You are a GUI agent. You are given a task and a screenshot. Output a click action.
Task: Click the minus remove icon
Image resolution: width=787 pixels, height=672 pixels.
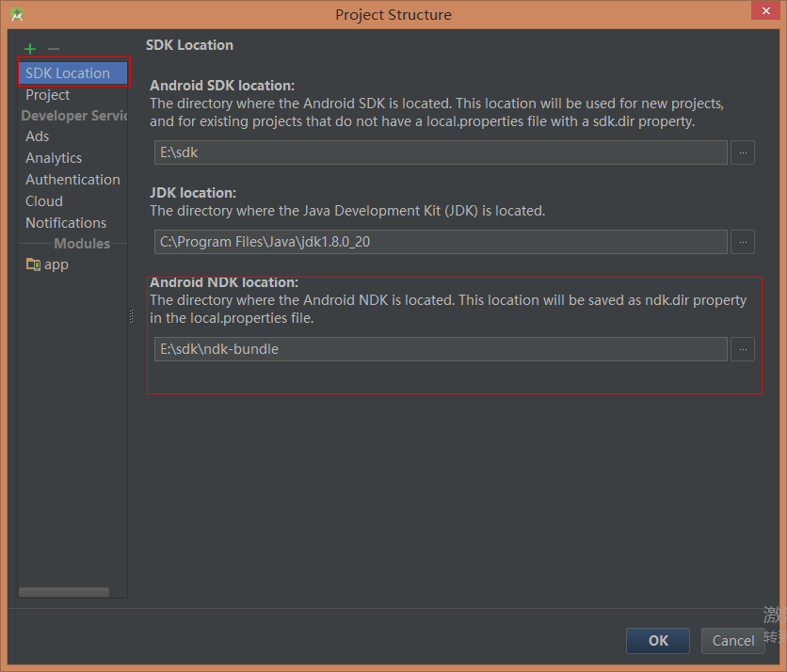coord(54,49)
